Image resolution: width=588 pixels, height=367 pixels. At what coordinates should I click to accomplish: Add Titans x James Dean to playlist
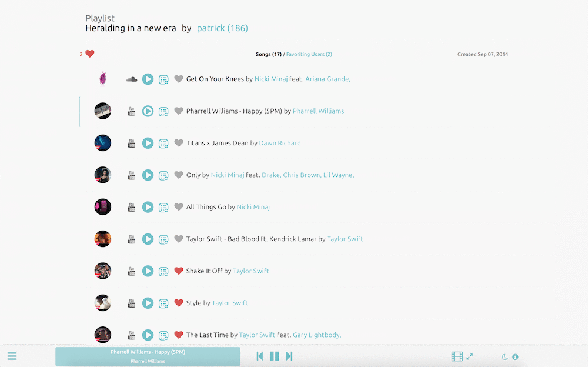tap(163, 144)
